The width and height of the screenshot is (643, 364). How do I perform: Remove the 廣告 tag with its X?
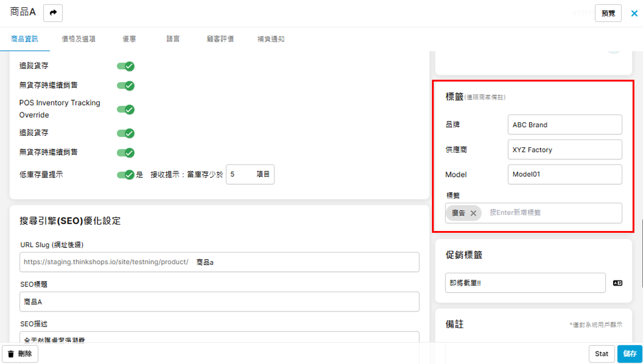[x=473, y=213]
